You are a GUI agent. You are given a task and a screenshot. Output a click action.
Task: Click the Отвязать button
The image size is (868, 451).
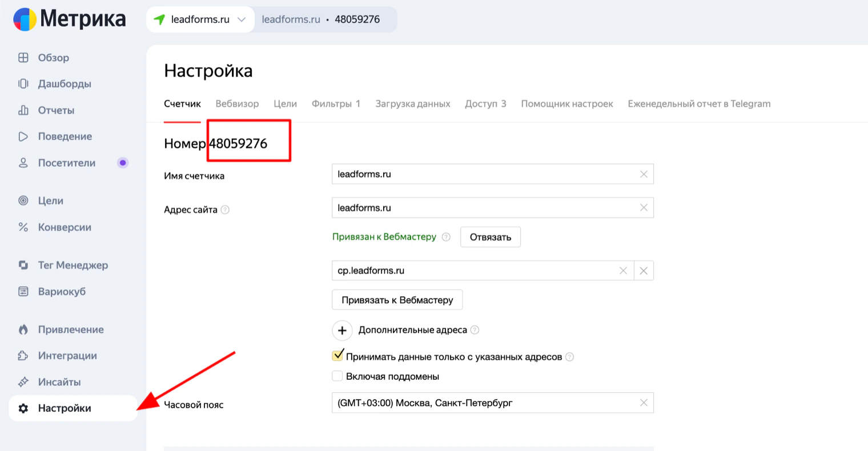coord(491,237)
